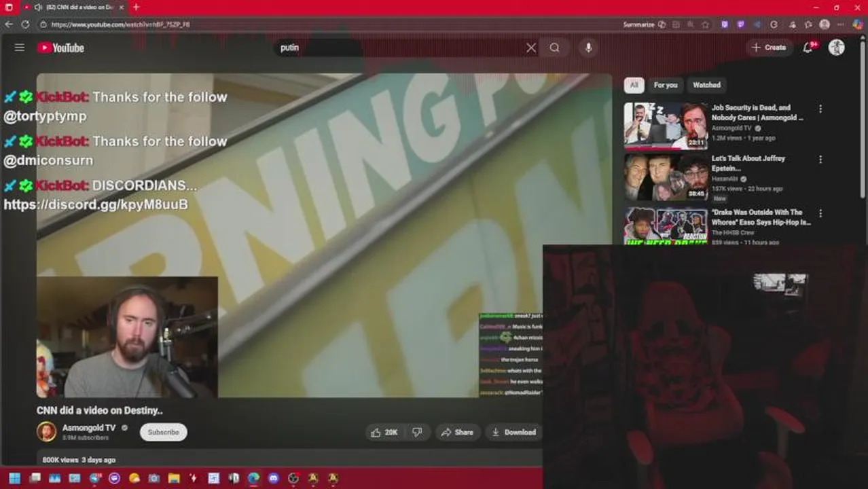This screenshot has width=868, height=489.
Task: Open 'Job Security is Dead' video thumbnail
Action: pyautogui.click(x=666, y=126)
